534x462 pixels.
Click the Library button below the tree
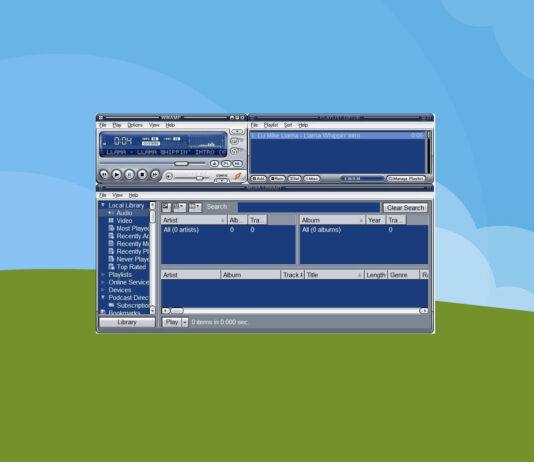coord(127,322)
